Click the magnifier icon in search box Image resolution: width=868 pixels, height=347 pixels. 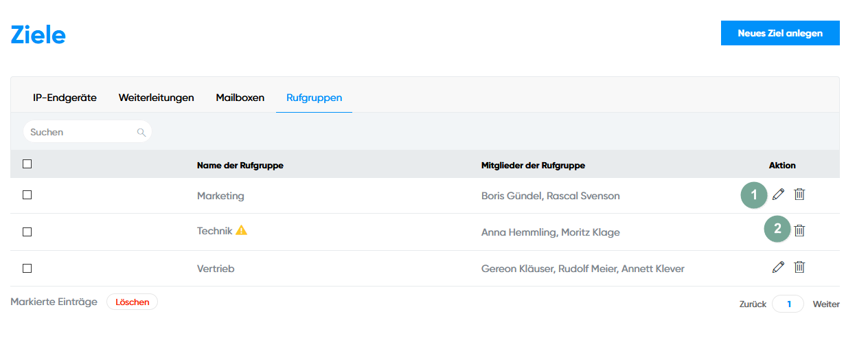pos(141,132)
